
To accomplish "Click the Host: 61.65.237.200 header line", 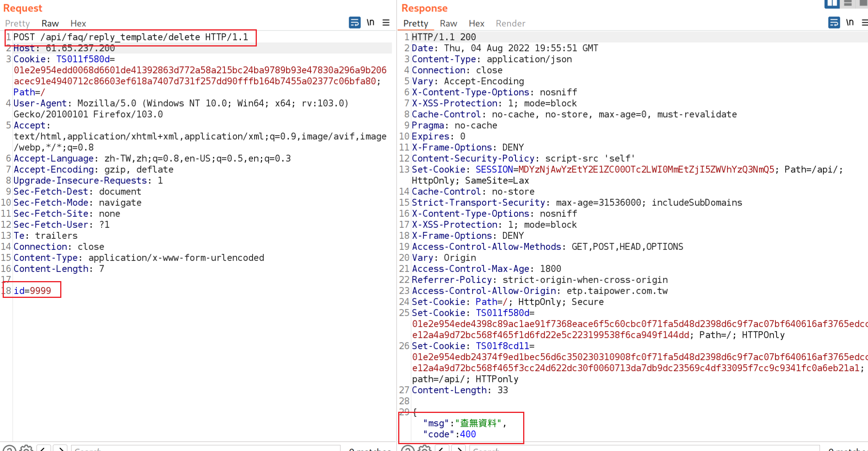I will (64, 48).
